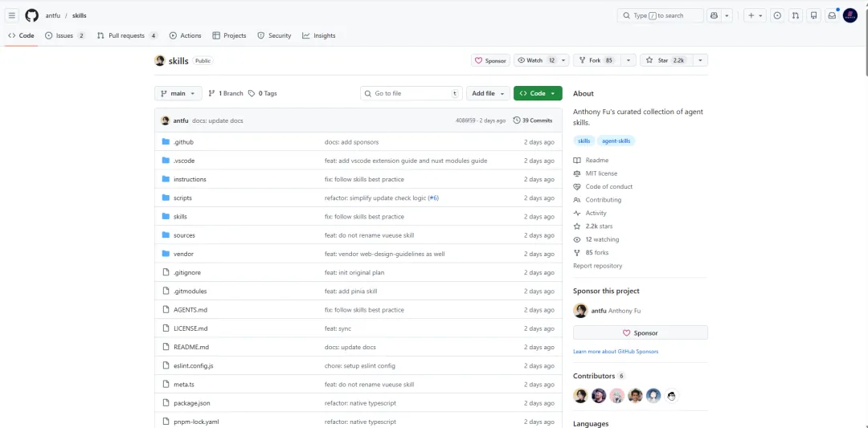Open the #6 pull request link
Screen dimensions: 868x428
(433, 198)
